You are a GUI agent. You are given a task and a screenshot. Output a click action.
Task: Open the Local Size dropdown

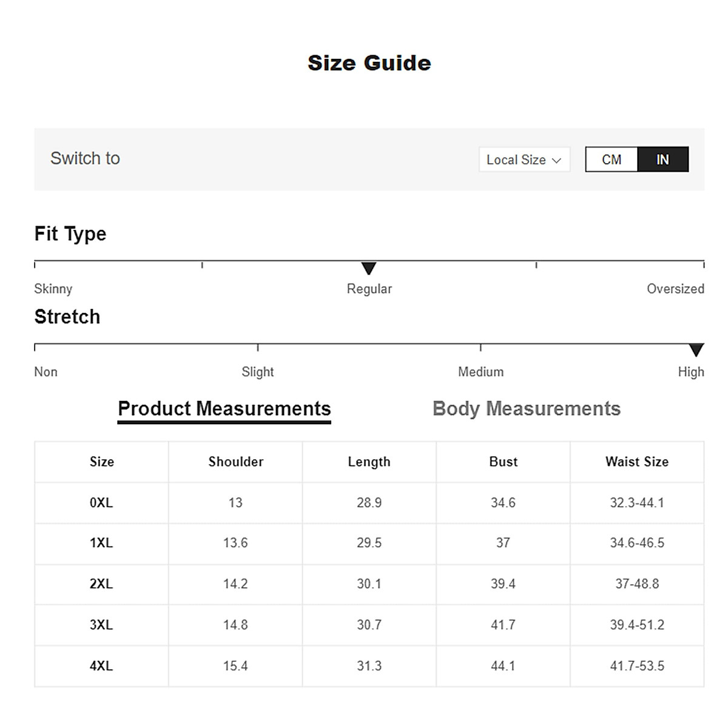524,160
